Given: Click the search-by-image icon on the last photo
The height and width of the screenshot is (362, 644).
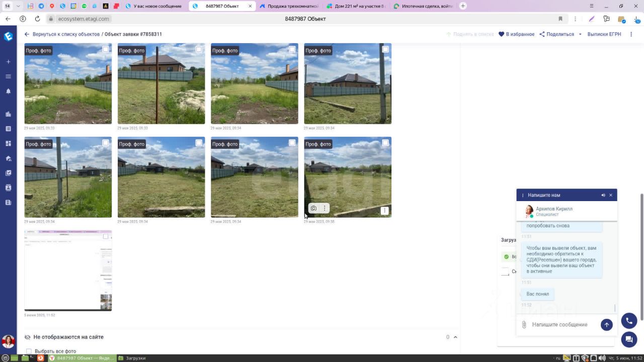Looking at the screenshot, I should pos(314,208).
